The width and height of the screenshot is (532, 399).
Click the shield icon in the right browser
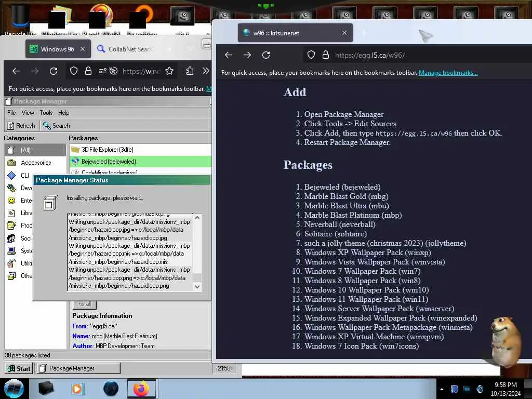311,55
